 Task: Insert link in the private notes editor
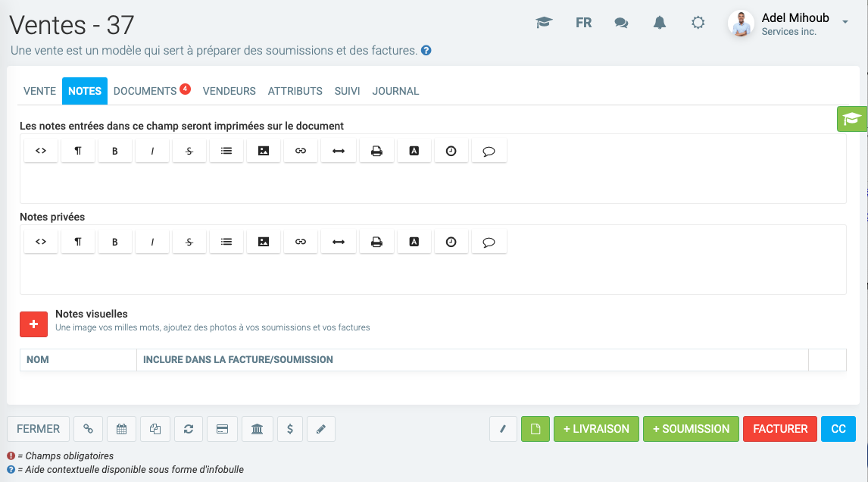pos(301,242)
